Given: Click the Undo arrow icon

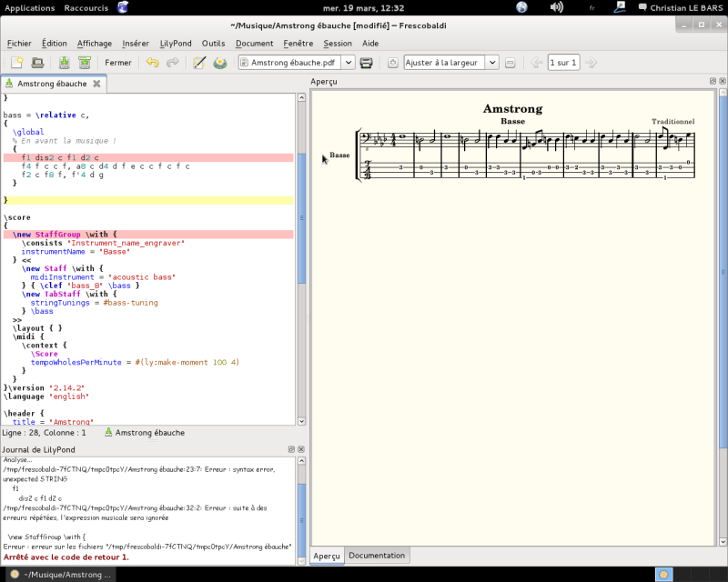Looking at the screenshot, I should pyautogui.click(x=152, y=63).
